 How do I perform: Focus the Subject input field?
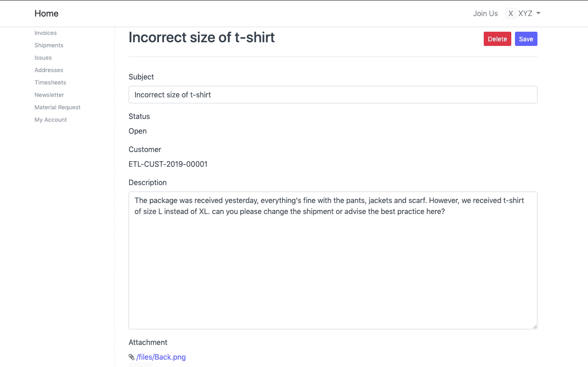tap(333, 95)
